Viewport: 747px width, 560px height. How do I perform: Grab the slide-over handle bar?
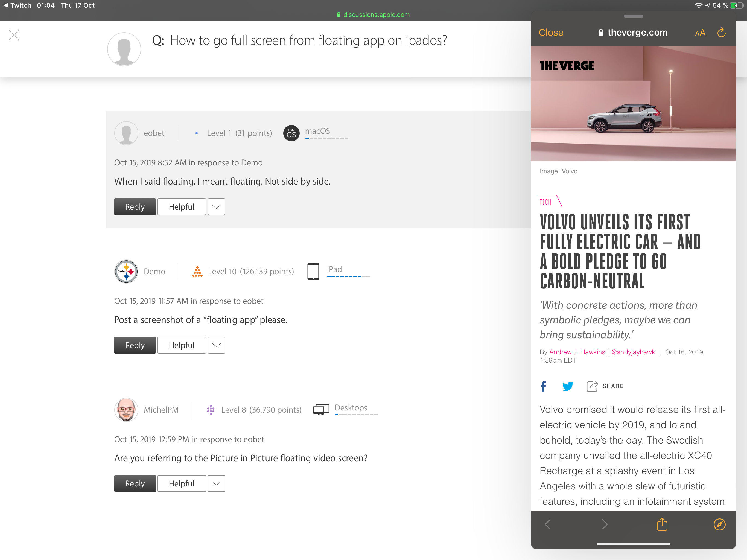click(x=633, y=16)
